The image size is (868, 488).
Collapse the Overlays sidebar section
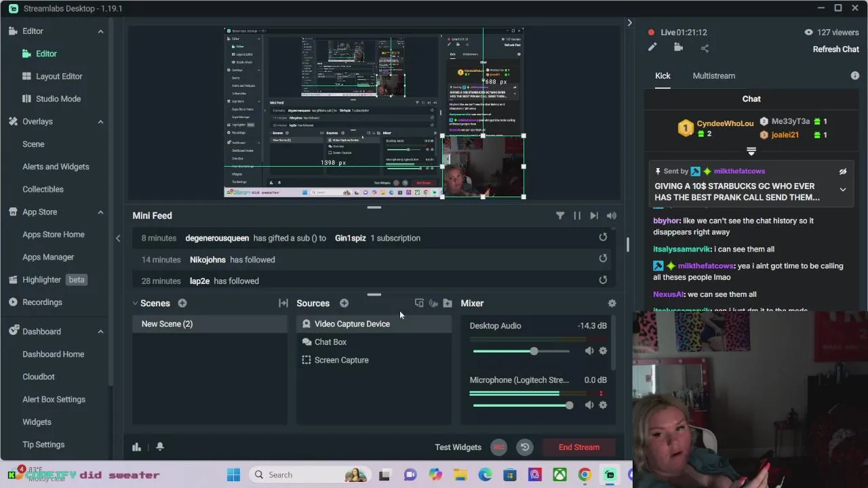(100, 121)
